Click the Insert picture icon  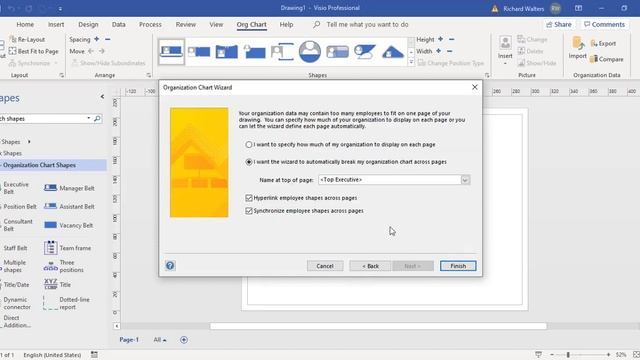[505, 43]
